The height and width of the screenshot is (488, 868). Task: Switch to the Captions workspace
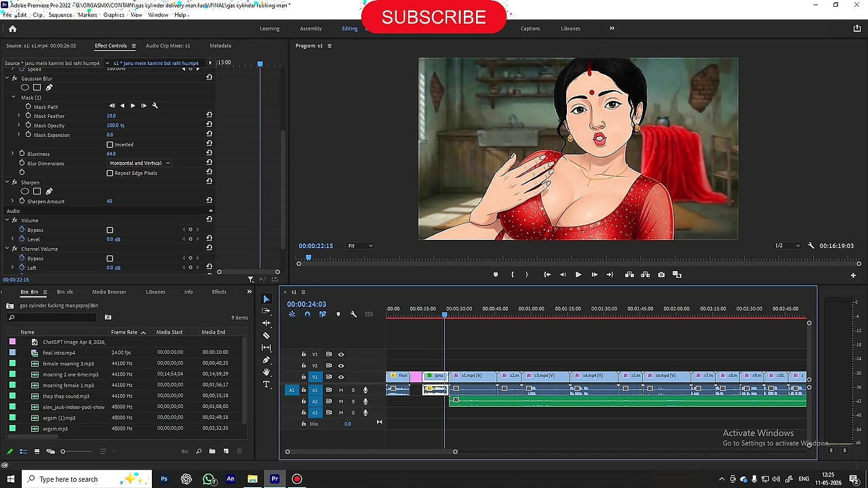(530, 28)
